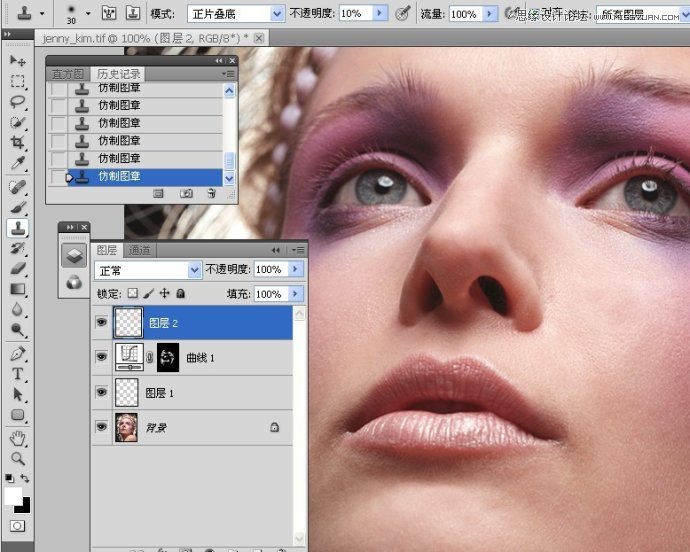Viewport: 690px width, 552px height.
Task: Delete current state in History panel
Action: (212, 193)
